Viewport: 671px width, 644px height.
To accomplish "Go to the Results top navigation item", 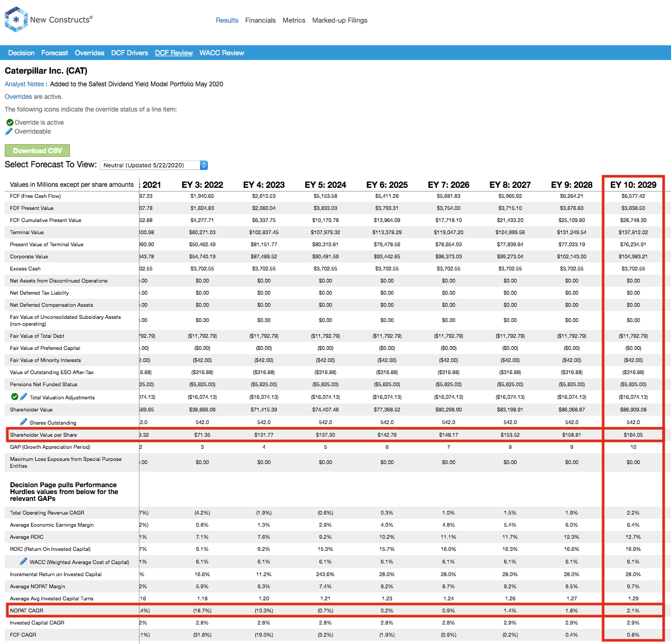I will coord(227,21).
